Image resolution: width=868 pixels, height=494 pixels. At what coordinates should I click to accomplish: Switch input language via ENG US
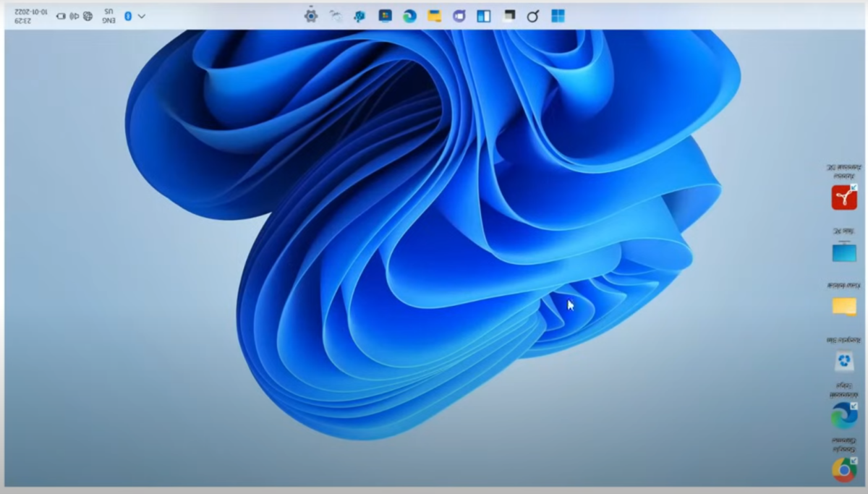(109, 16)
